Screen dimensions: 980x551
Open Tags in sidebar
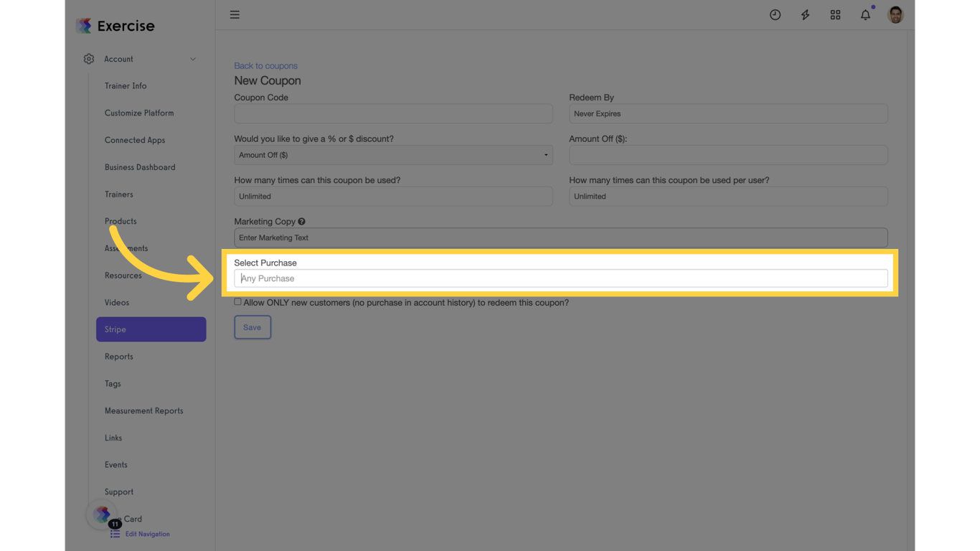pos(113,384)
